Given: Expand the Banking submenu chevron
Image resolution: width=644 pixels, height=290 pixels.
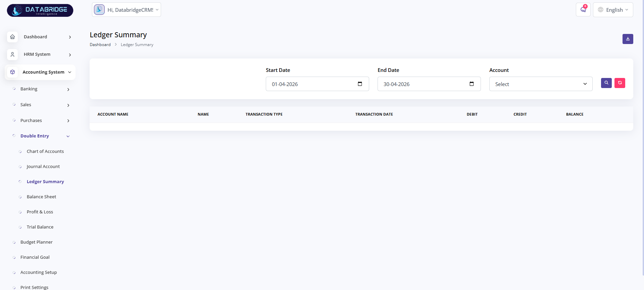Looking at the screenshot, I should [x=68, y=89].
